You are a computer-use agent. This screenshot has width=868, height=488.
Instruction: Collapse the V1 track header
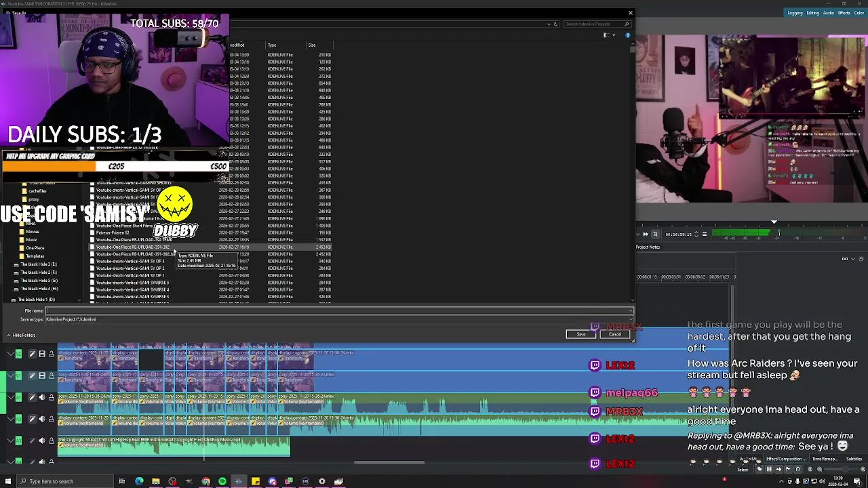(x=10, y=375)
